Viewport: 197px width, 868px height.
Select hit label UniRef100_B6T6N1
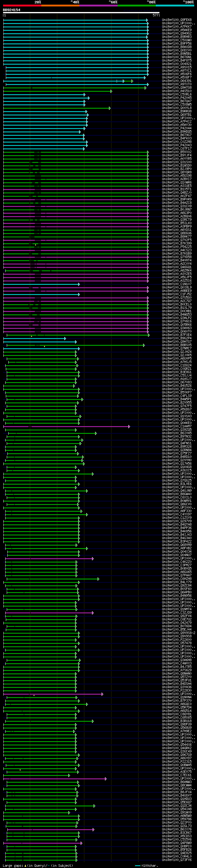click(177, 57)
